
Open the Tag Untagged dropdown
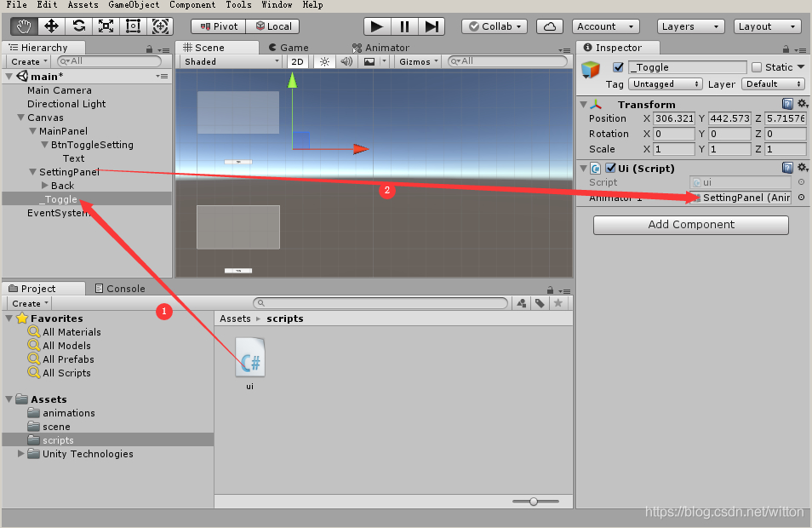pyautogui.click(x=665, y=84)
